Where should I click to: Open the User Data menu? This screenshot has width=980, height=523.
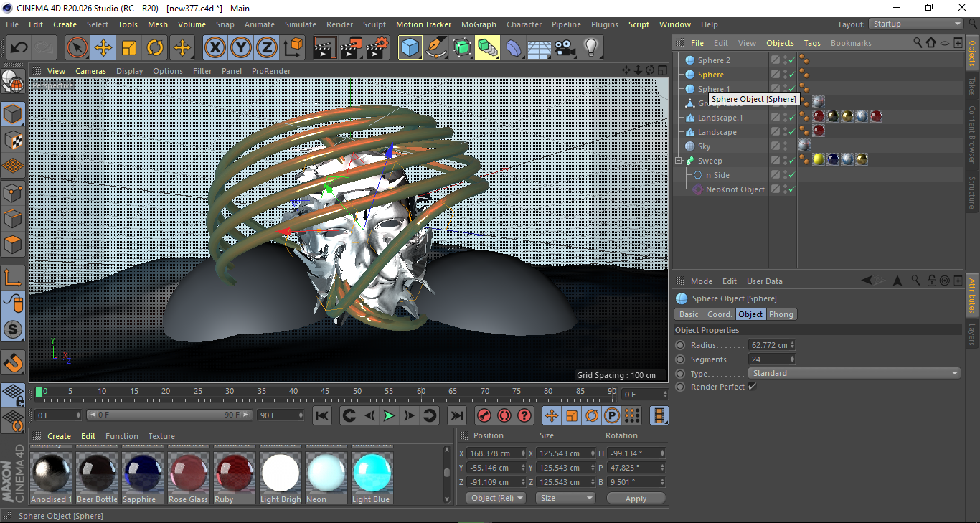click(x=765, y=281)
